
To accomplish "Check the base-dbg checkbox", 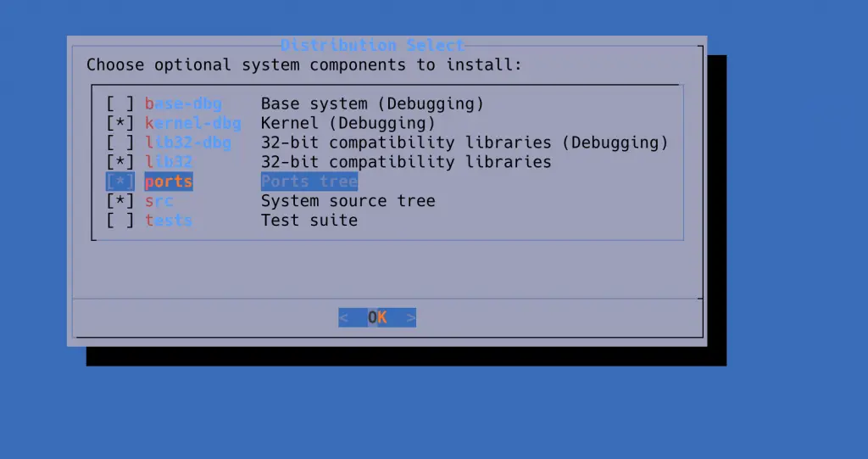I will (120, 104).
